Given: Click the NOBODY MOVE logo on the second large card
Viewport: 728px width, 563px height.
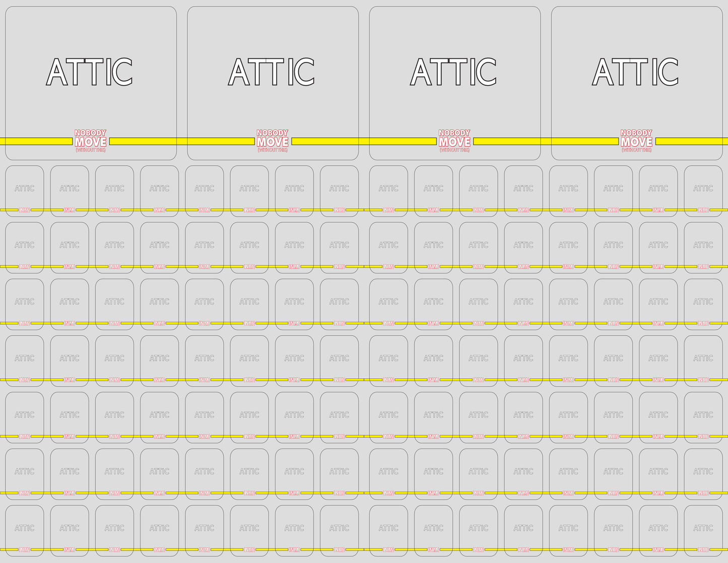Looking at the screenshot, I should 273,141.
